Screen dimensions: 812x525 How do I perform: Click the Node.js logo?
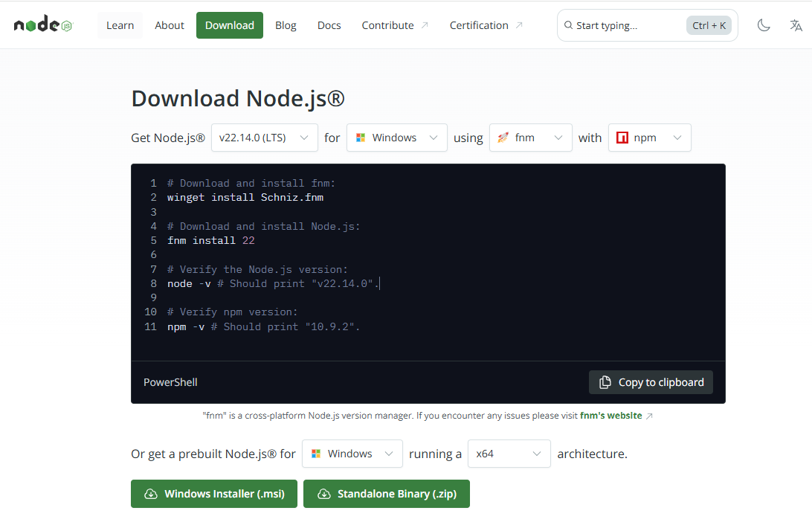coord(43,25)
